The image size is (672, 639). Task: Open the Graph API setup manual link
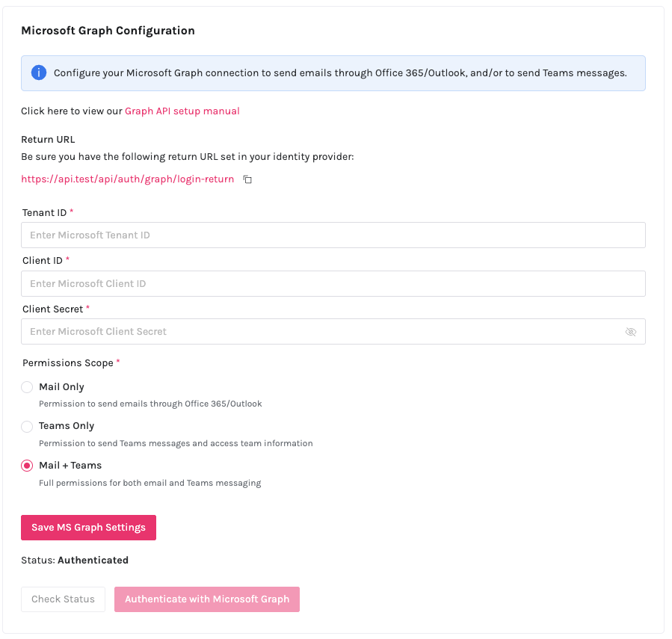[182, 111]
